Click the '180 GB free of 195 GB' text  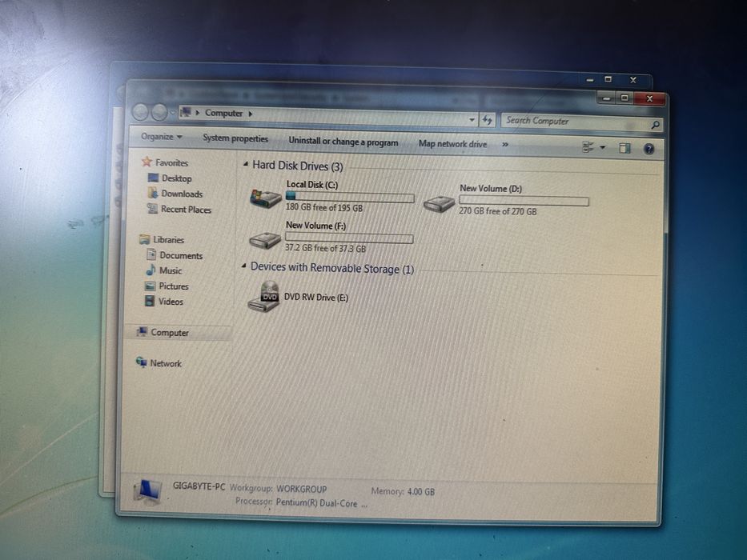pos(324,208)
